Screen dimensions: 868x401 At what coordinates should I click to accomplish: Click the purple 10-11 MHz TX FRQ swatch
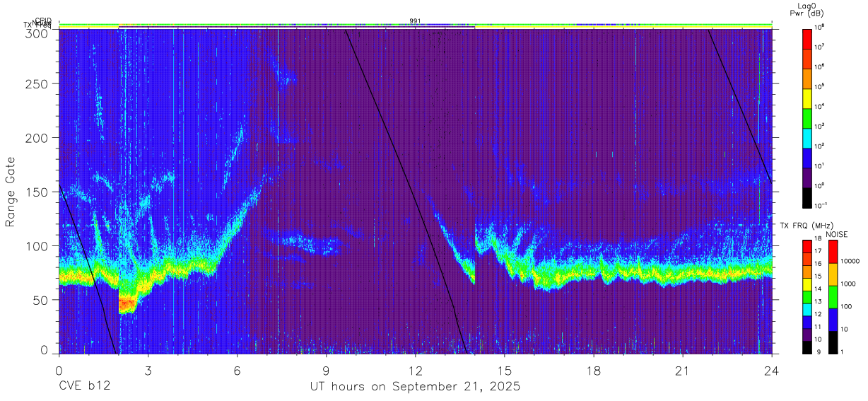click(x=807, y=335)
